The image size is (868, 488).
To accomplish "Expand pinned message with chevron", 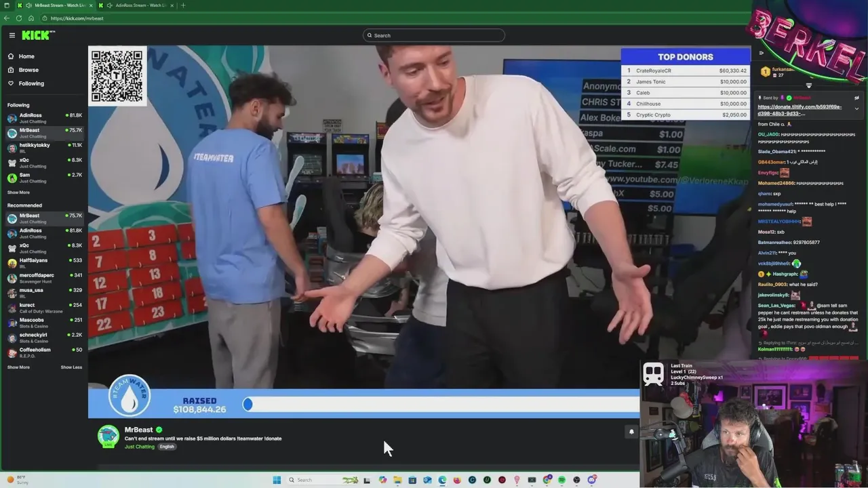I will pyautogui.click(x=856, y=108).
